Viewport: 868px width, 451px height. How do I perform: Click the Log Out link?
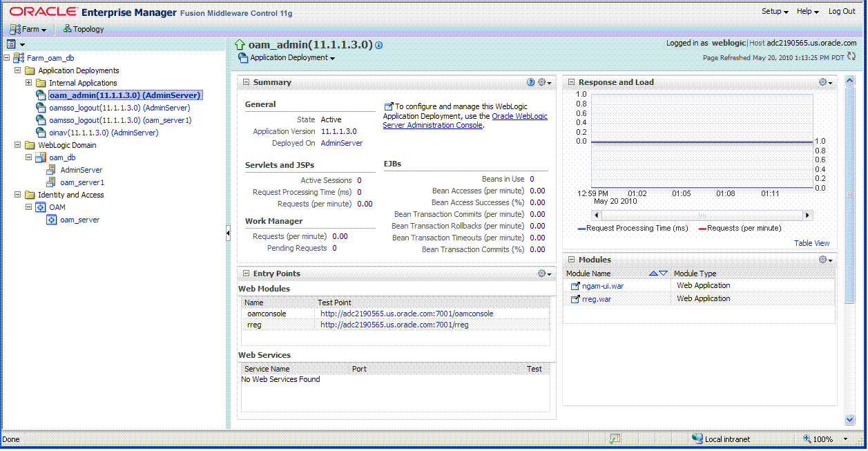coord(842,11)
